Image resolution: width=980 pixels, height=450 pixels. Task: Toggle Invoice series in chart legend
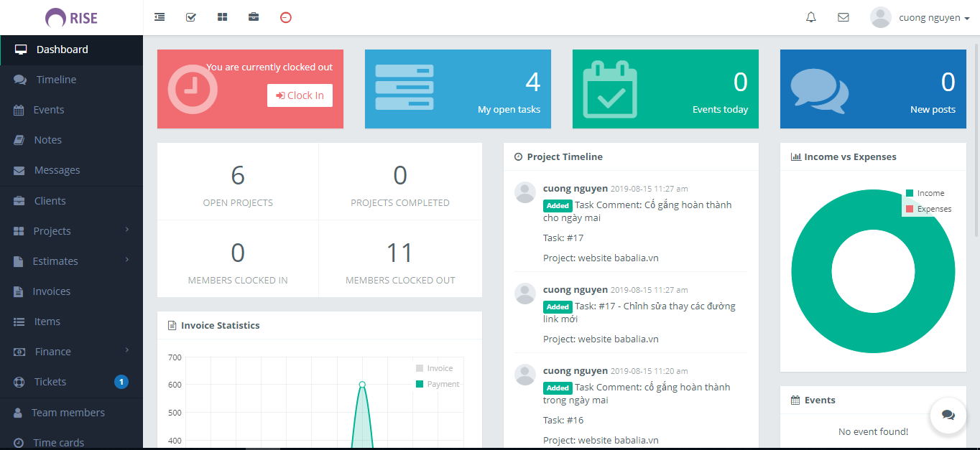[434, 368]
